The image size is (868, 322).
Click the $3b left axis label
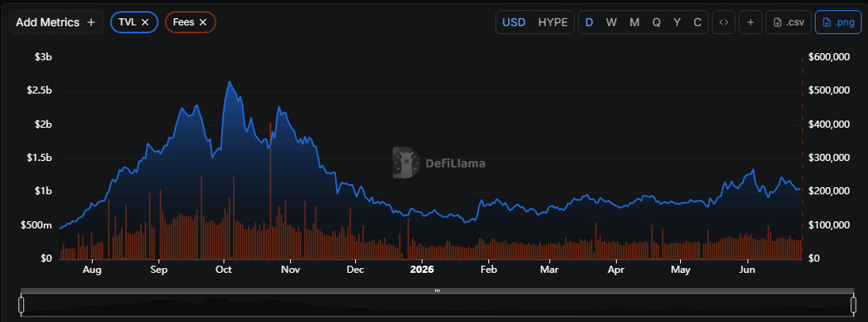tap(43, 58)
